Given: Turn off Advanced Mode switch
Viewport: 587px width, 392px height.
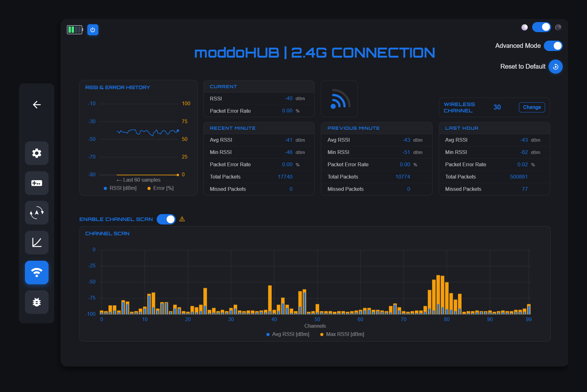Looking at the screenshot, I should (553, 46).
